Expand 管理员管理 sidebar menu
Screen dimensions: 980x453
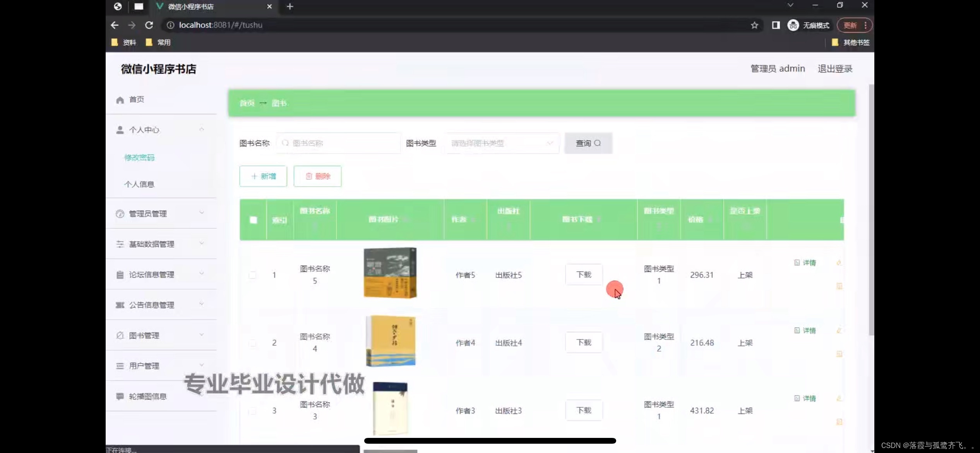[161, 214]
